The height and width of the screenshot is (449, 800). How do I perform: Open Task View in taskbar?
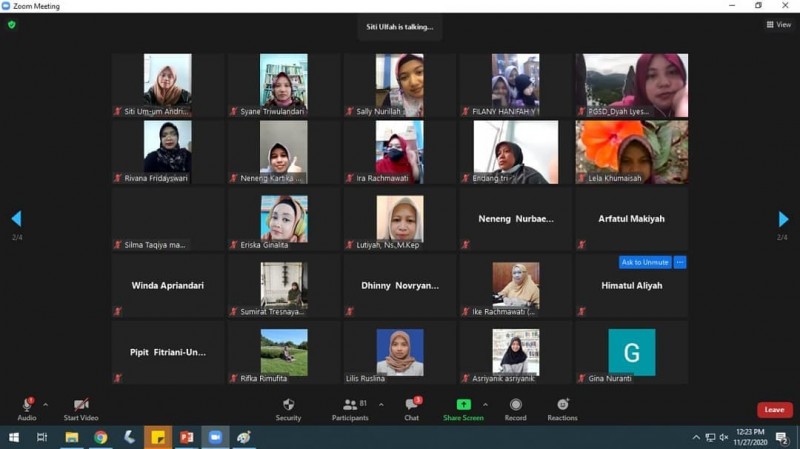tap(42, 437)
